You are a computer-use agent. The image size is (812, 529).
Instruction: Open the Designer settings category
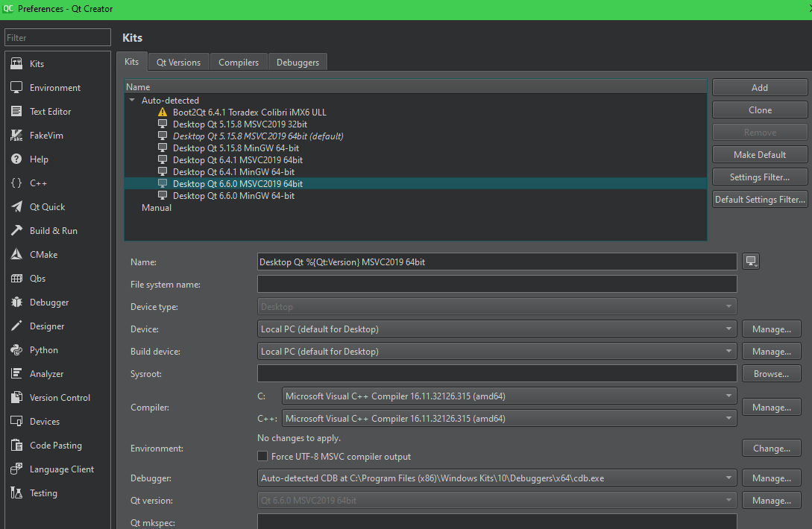[x=57, y=326]
